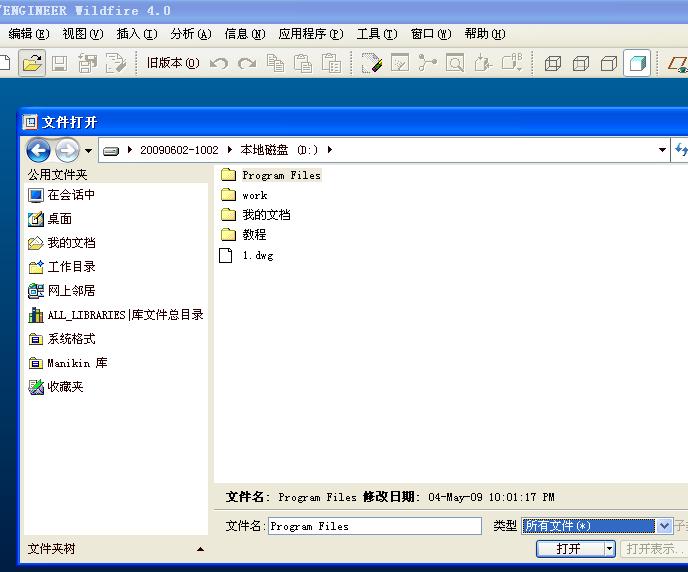Click the Find magnifier toolbar icon
688x572 pixels.
point(455,64)
